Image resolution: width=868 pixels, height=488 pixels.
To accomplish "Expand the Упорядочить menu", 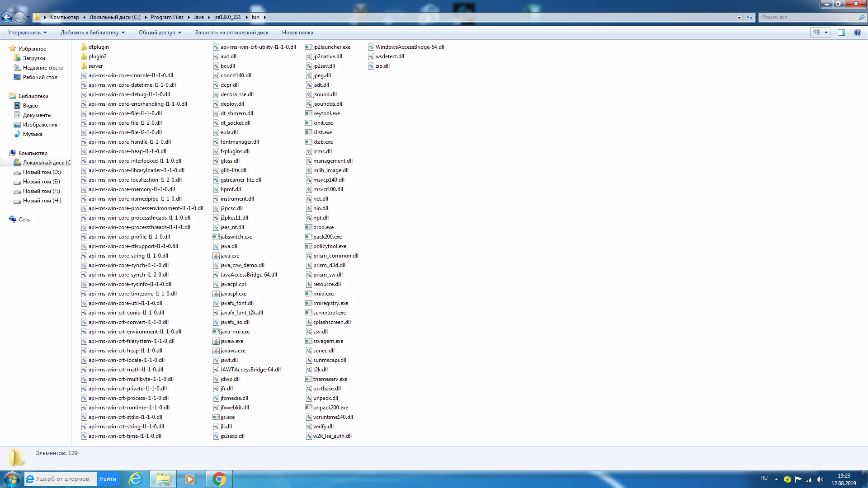I will tap(27, 33).
